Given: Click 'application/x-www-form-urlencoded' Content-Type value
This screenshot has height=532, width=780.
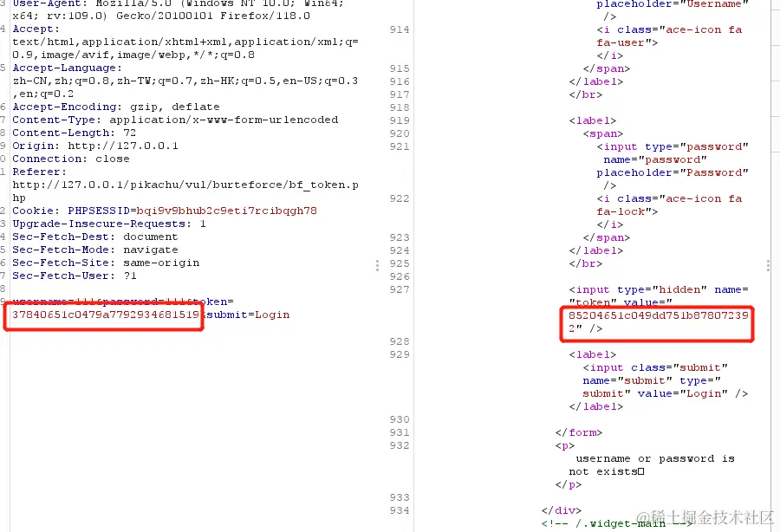Looking at the screenshot, I should [x=224, y=120].
